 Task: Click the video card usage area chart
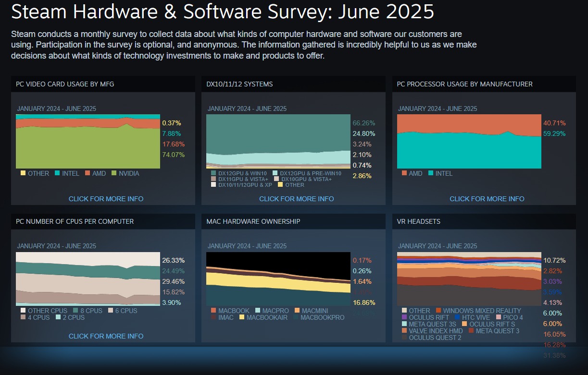[x=88, y=141]
